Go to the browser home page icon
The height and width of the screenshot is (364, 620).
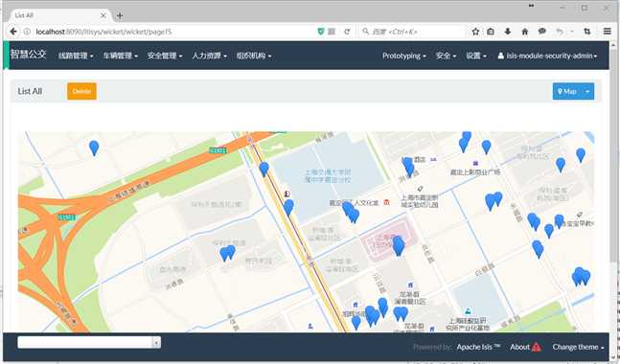(525, 32)
